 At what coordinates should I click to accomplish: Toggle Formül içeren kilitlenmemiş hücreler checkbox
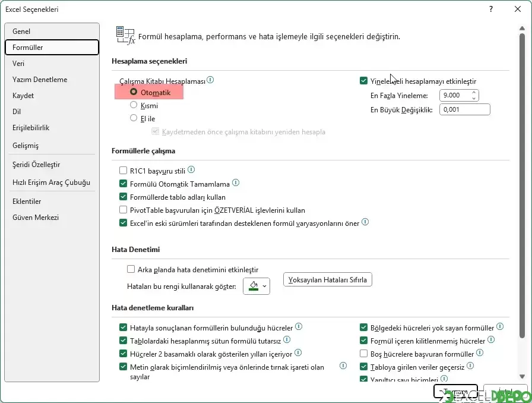364,341
